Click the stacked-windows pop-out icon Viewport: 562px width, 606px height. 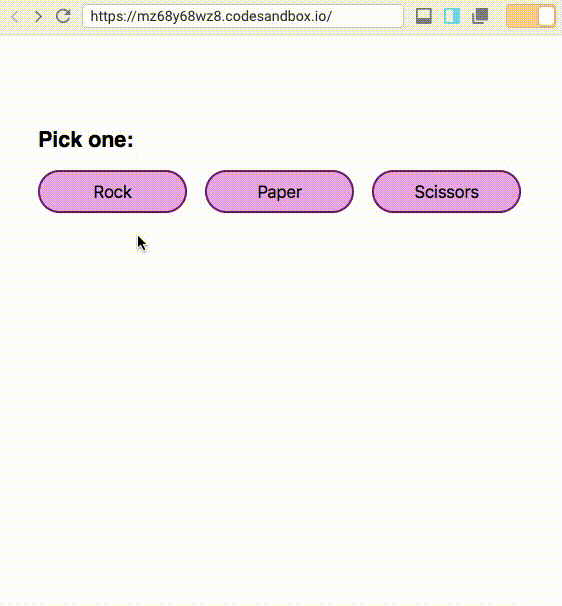point(480,16)
